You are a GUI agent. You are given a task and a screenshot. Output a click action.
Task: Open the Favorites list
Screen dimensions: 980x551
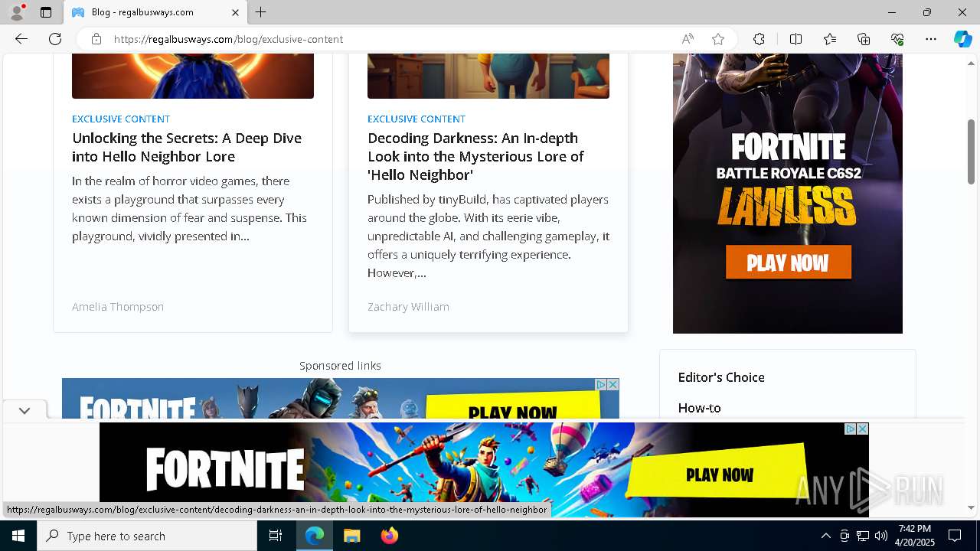tap(830, 39)
